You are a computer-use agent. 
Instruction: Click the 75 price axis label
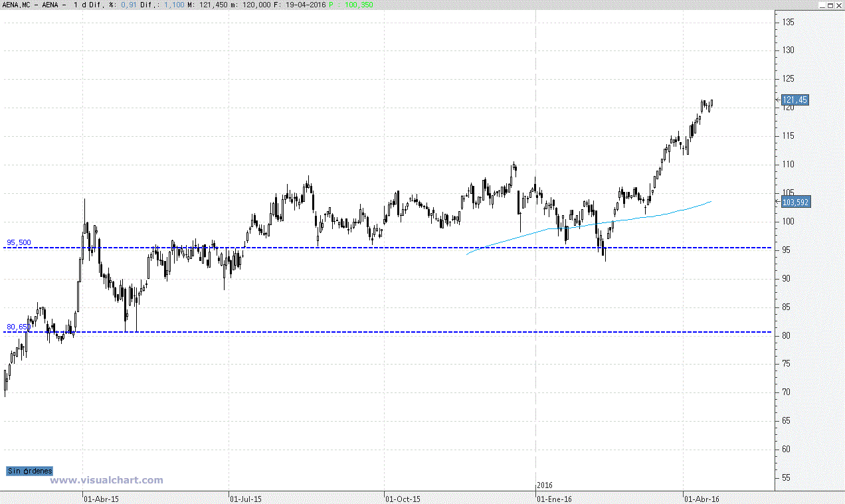[787, 364]
